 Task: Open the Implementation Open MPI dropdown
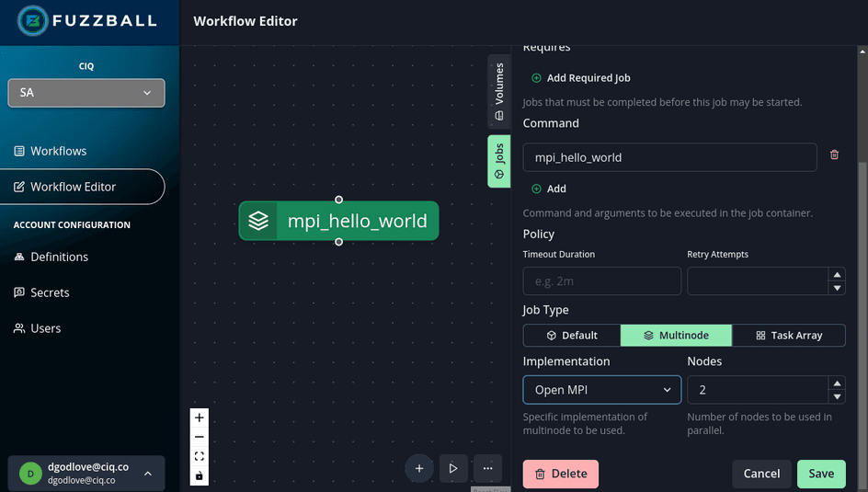(602, 390)
